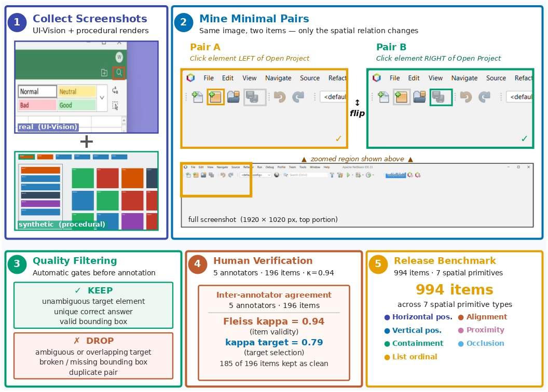Click Save All icon in Pair A toolbar

(x=252, y=96)
